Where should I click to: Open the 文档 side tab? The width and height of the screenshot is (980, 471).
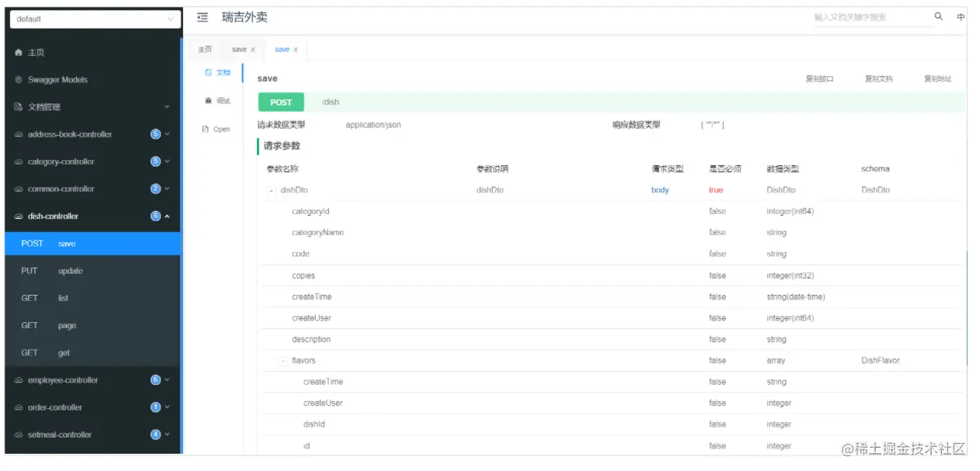pyautogui.click(x=217, y=72)
